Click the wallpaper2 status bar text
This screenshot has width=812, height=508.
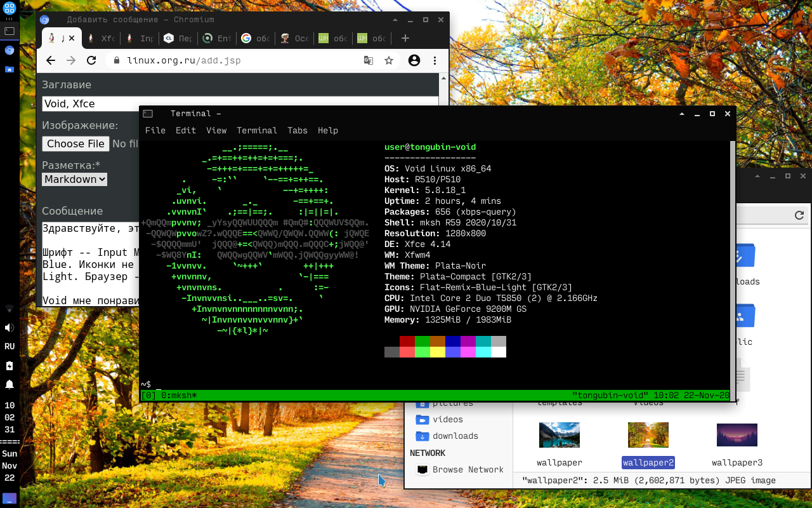[x=649, y=480]
